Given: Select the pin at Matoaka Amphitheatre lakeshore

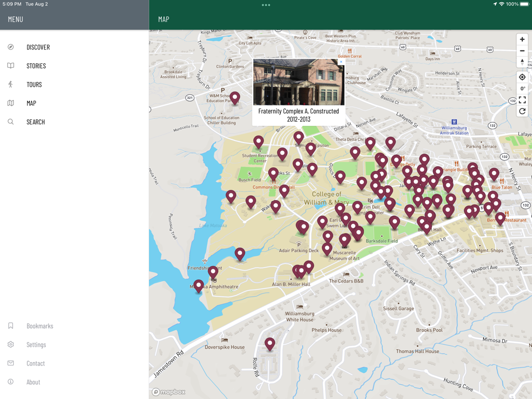Looking at the screenshot, I should 198,286.
